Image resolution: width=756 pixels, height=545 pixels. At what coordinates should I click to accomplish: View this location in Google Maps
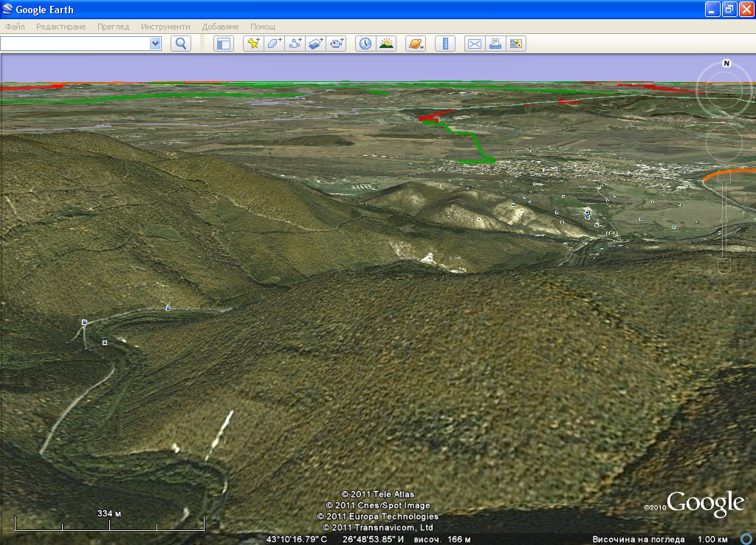[x=516, y=44]
